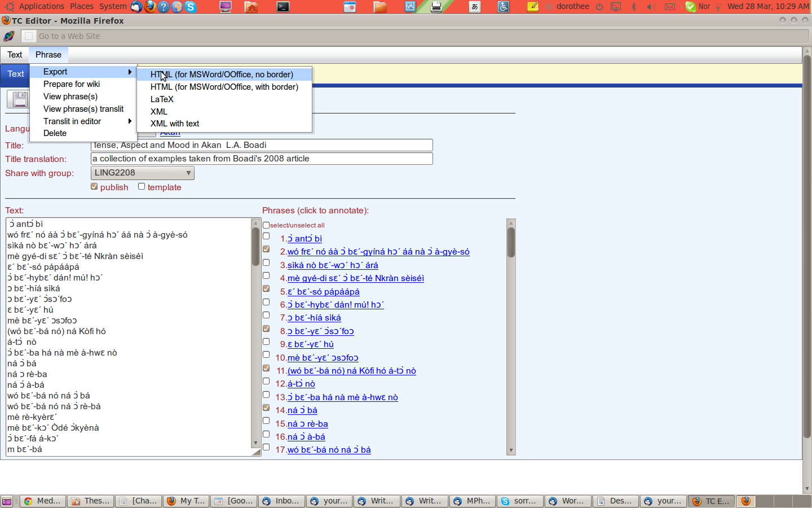
Task: Click Prepare for wiki menu item
Action: [x=83, y=84]
